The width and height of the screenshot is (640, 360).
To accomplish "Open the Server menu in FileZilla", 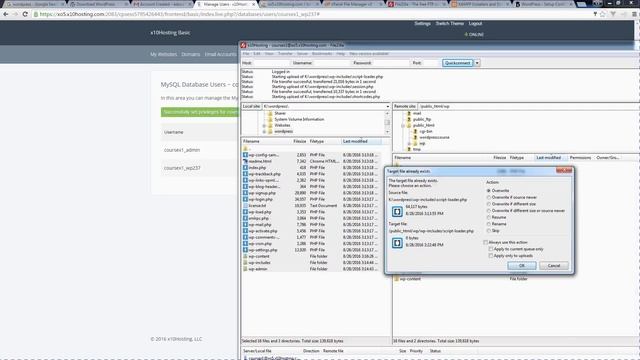I will [x=302, y=54].
